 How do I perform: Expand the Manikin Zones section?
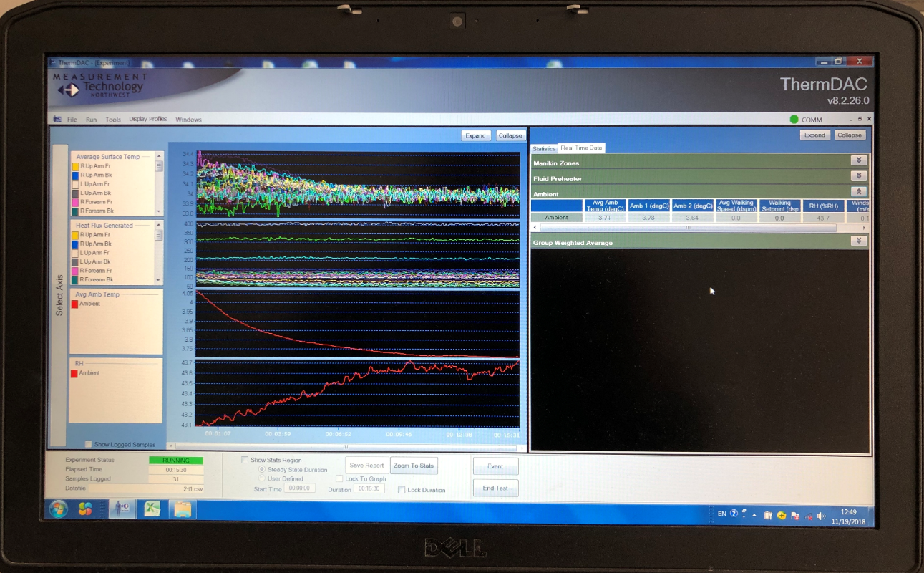click(859, 161)
